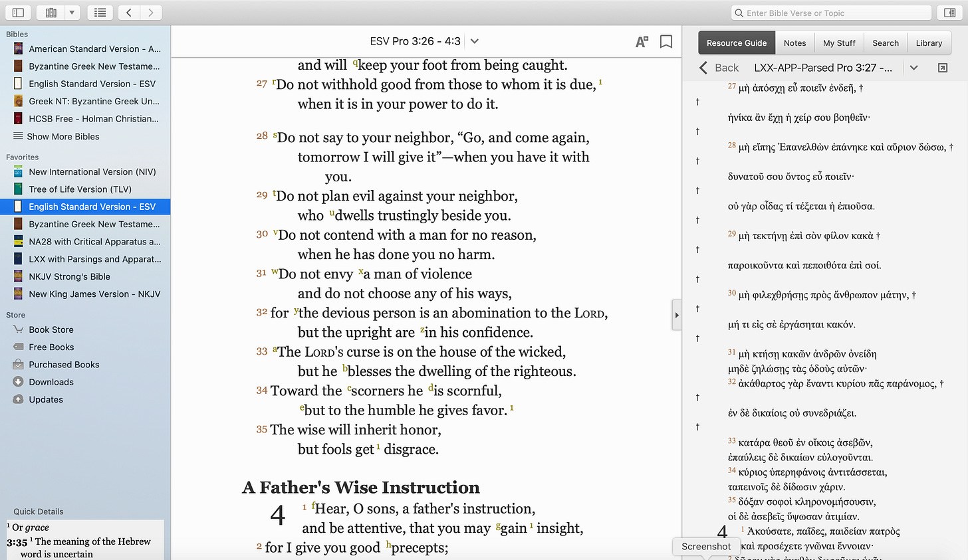
Task: Switch to the Resource Guide tab
Action: coord(737,43)
